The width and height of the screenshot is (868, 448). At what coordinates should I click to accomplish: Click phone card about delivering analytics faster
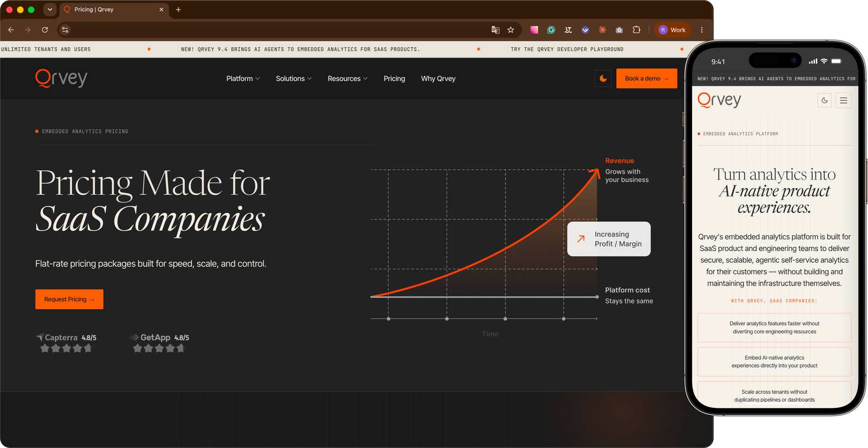tap(774, 328)
